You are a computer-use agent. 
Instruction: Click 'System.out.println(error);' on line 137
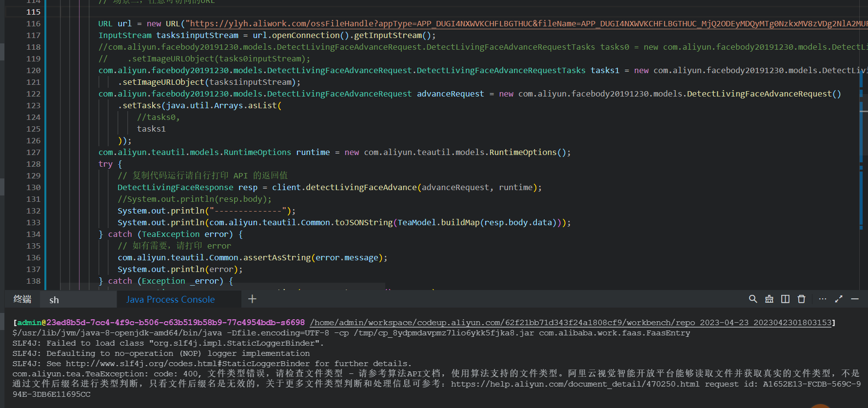(x=180, y=270)
